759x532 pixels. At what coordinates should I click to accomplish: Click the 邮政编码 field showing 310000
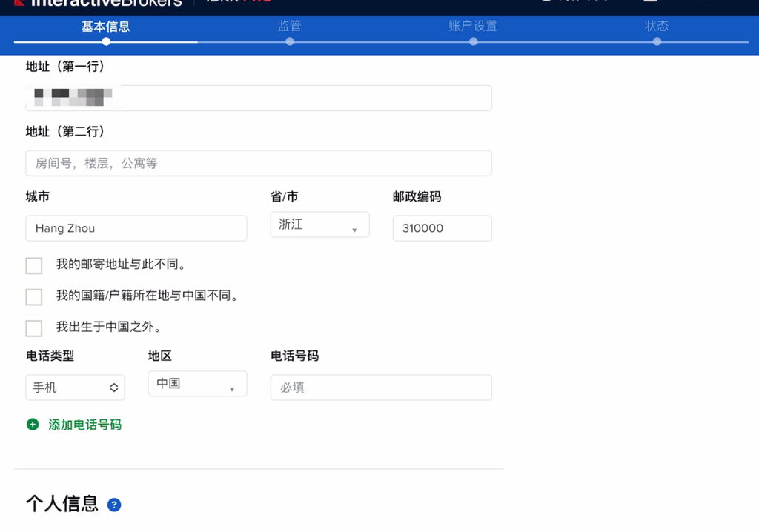coord(442,228)
